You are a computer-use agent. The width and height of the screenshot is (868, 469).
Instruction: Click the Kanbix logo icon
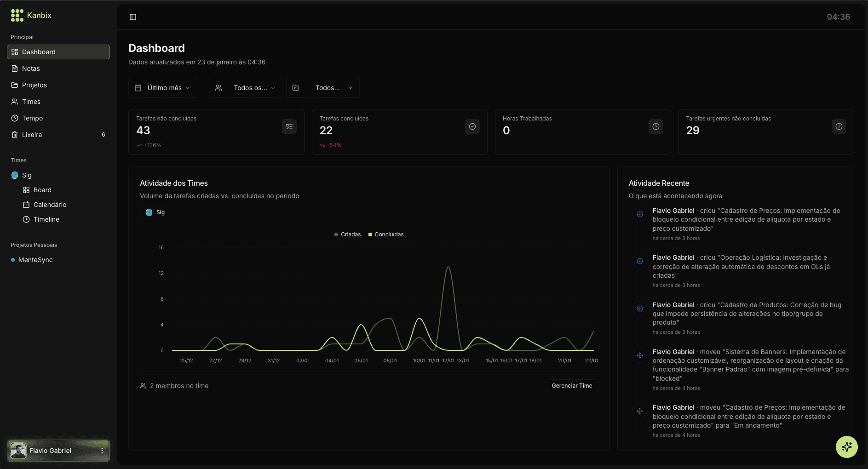click(17, 16)
